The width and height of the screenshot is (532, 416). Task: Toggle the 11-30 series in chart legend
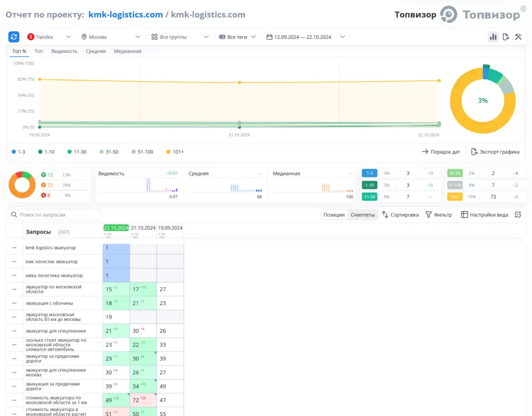point(77,152)
